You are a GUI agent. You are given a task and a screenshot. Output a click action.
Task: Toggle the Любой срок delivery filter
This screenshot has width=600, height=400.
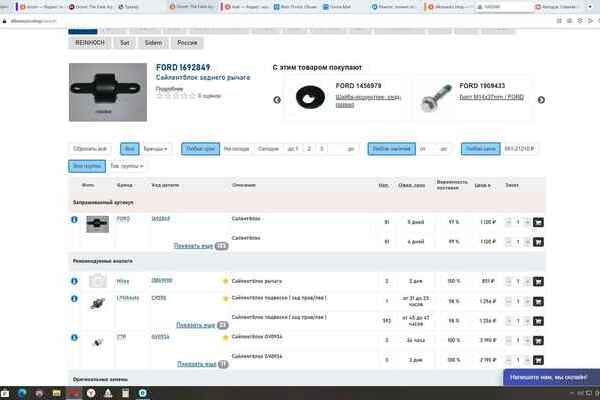pos(201,149)
